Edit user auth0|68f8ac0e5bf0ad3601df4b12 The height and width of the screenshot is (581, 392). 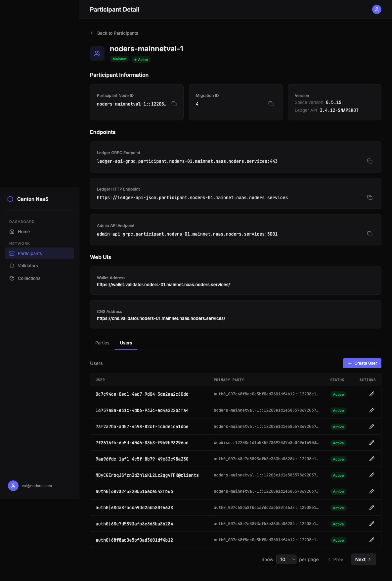(372, 540)
